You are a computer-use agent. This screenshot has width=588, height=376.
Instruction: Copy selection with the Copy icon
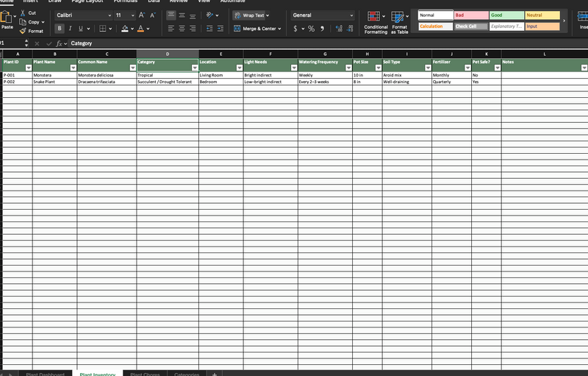pos(23,22)
